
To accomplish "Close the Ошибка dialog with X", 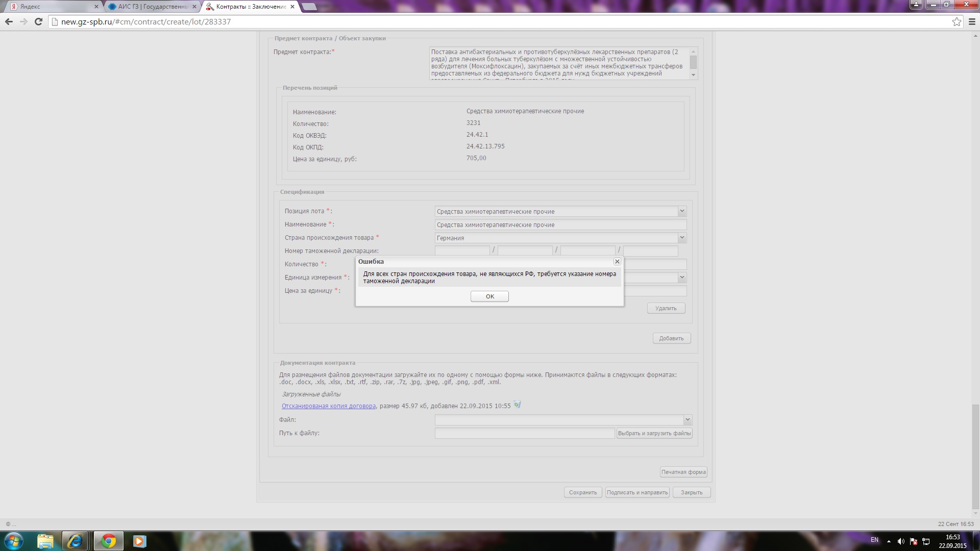I will [x=617, y=261].
